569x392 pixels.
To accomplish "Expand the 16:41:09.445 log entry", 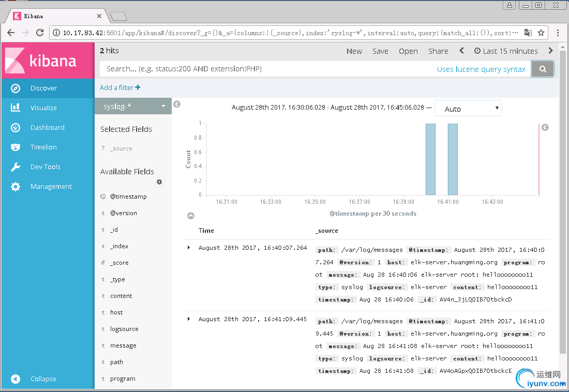I will coord(189,319).
